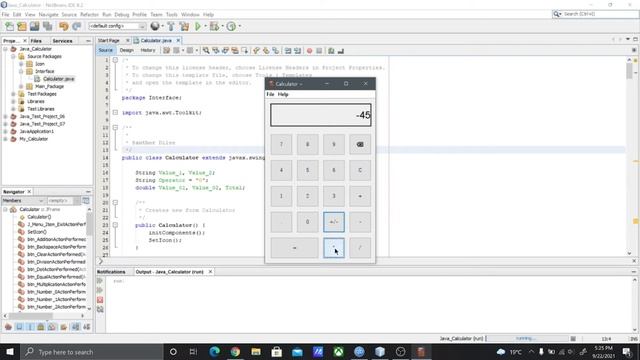Click the Re-run icon in Output panel
This screenshot has height=360, width=640.
pos(100,281)
